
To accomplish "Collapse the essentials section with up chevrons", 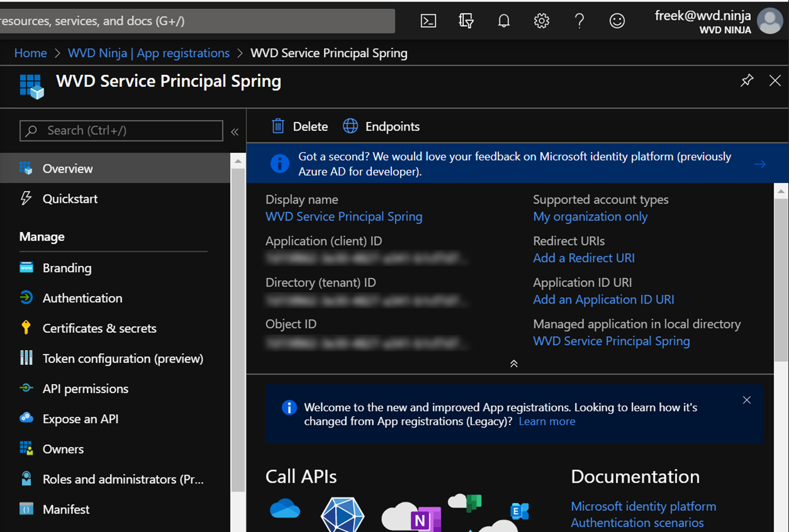I will pos(514,364).
